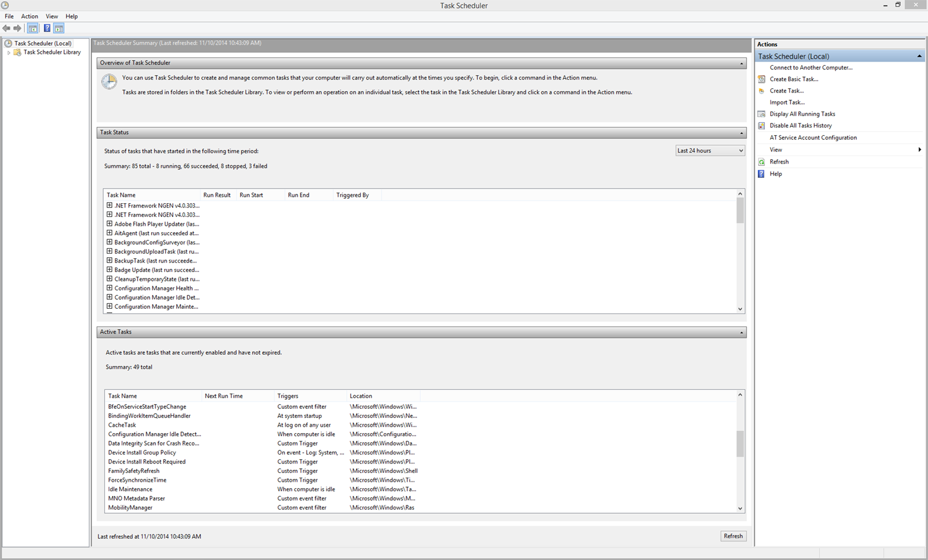Click the back navigation arrow icon
The width and height of the screenshot is (928, 560).
pos(7,27)
